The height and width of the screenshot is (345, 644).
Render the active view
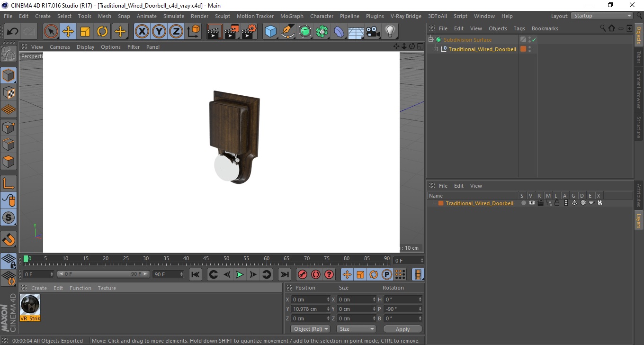pos(215,32)
